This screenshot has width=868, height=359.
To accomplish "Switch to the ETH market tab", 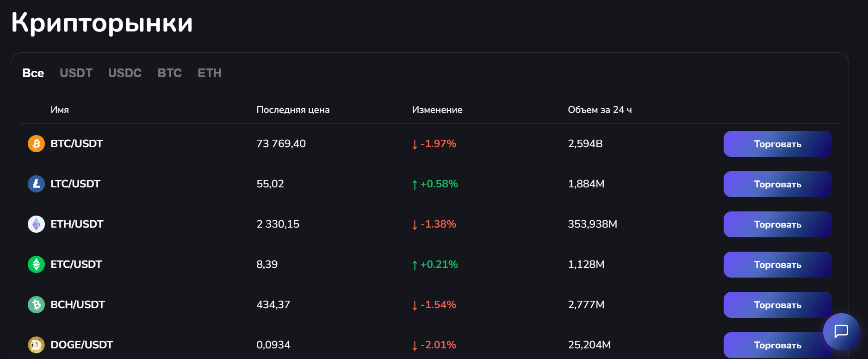I will coord(210,73).
